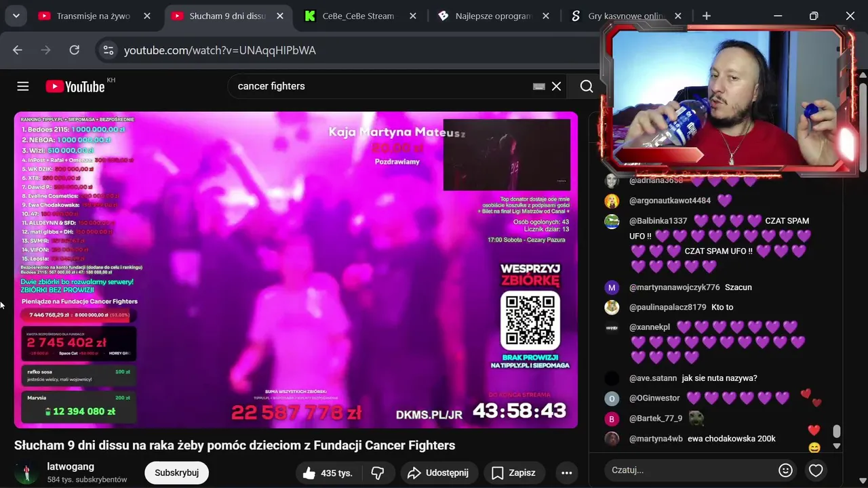868x488 pixels.
Task: Click the QR code in the stream
Action: (x=530, y=321)
